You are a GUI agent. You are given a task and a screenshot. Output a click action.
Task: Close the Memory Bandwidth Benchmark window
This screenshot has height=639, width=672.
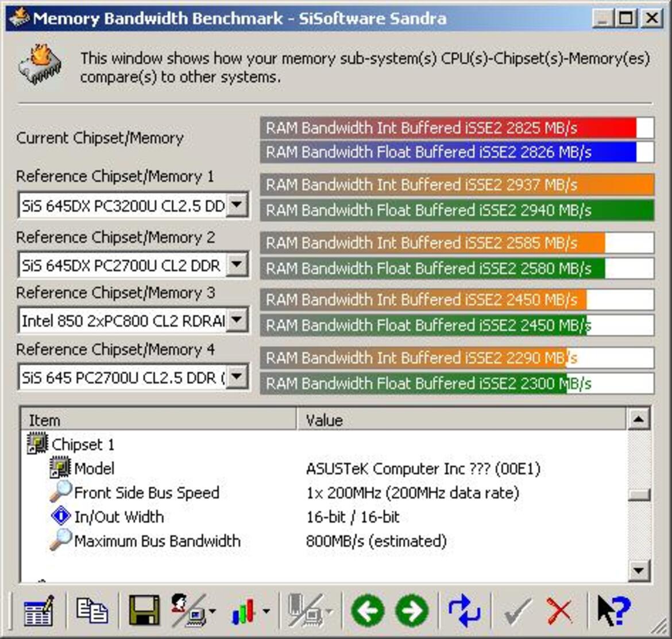pyautogui.click(x=651, y=18)
